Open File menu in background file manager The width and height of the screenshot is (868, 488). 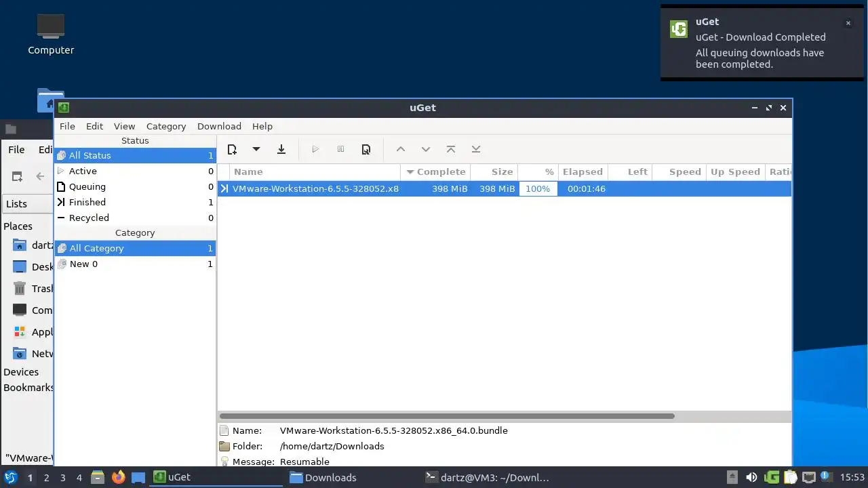click(x=16, y=150)
